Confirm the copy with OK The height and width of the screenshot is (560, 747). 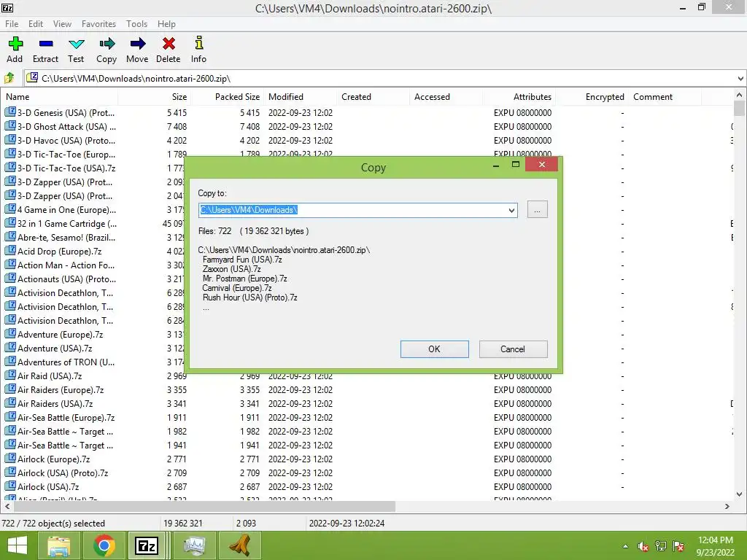pyautogui.click(x=435, y=349)
